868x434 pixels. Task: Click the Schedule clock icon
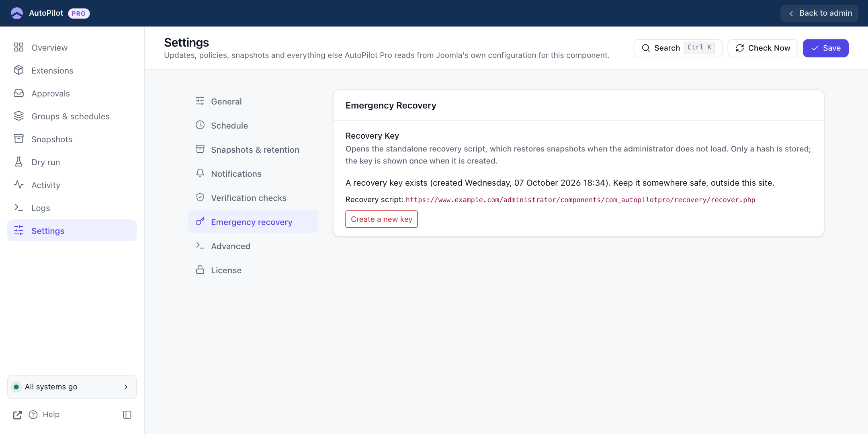point(200,125)
